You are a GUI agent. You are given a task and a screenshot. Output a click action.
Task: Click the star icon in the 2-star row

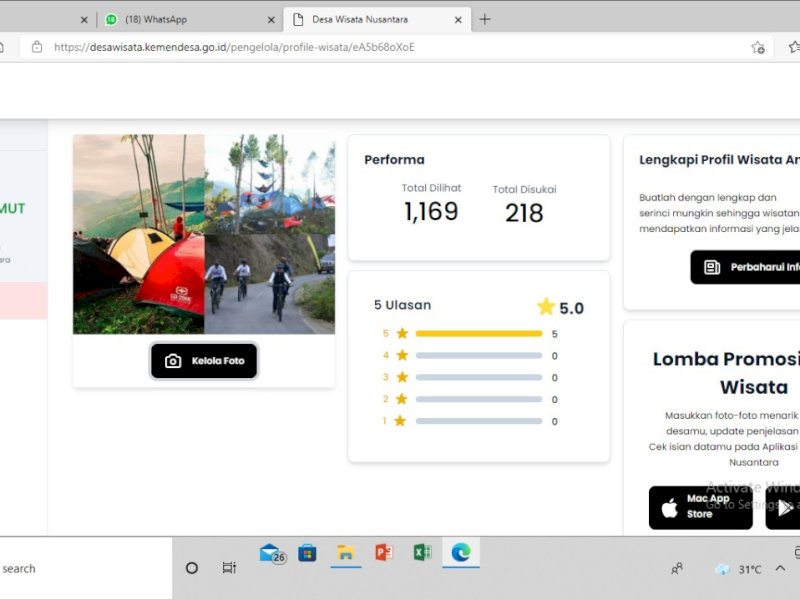tap(402, 399)
